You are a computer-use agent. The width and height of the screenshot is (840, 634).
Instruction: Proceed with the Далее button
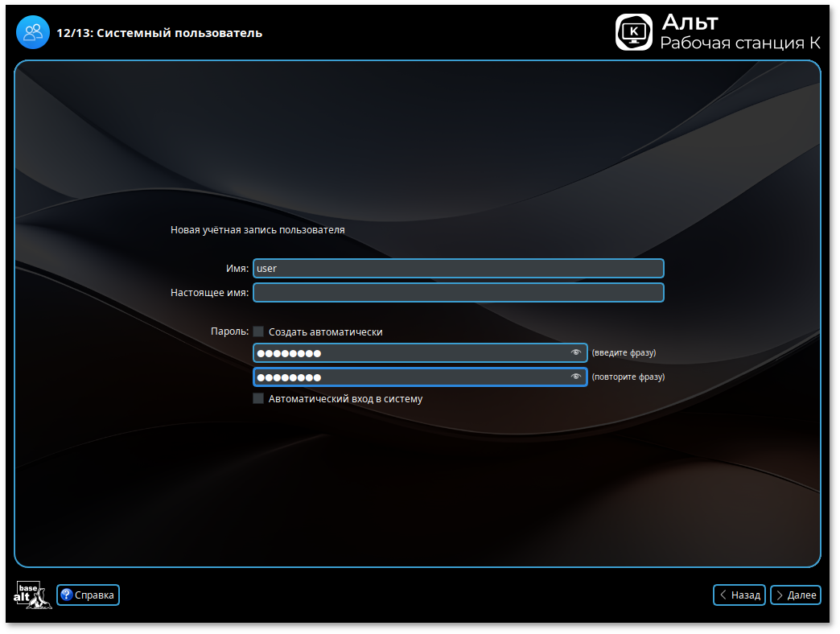(796, 595)
